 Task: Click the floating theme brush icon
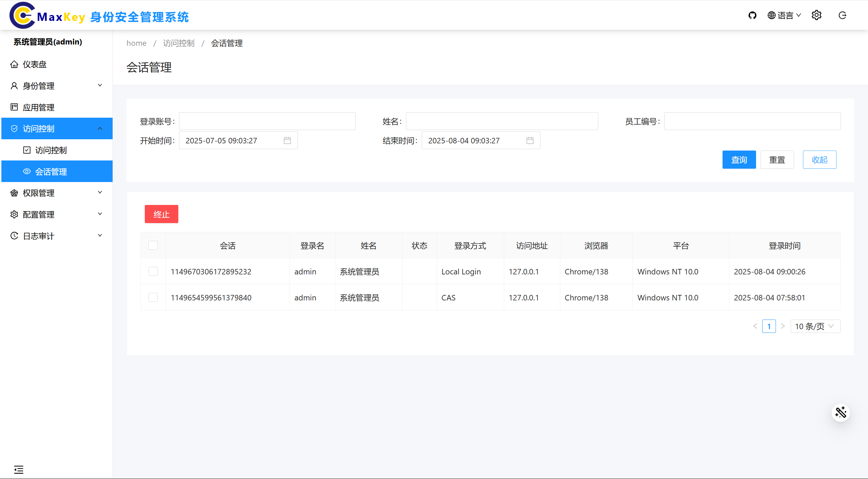pos(841,413)
